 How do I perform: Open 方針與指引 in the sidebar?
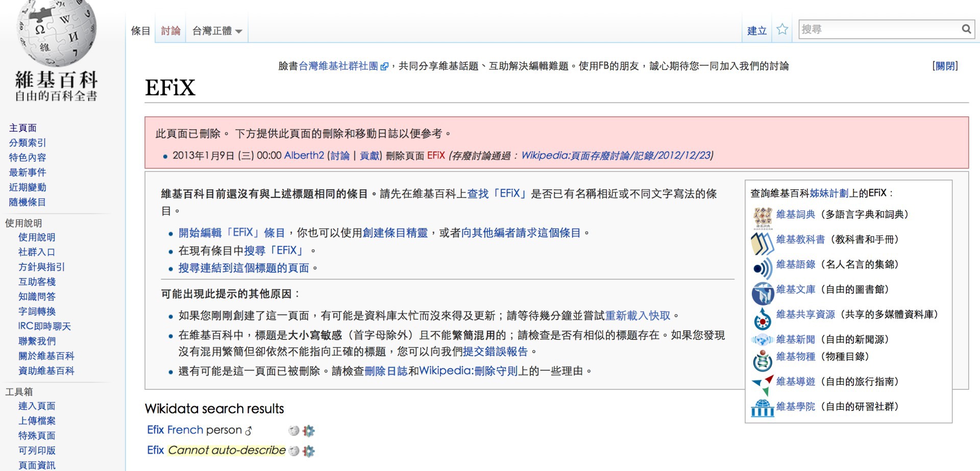point(41,266)
